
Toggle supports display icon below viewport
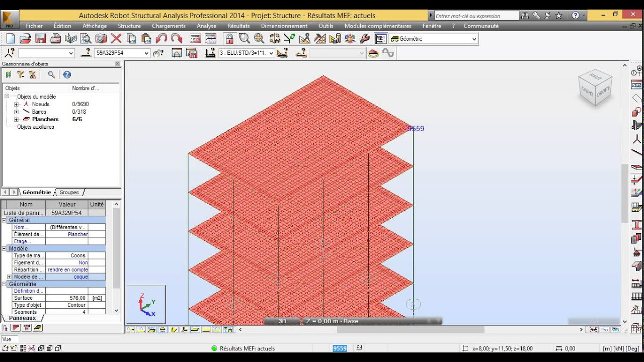pos(163,330)
